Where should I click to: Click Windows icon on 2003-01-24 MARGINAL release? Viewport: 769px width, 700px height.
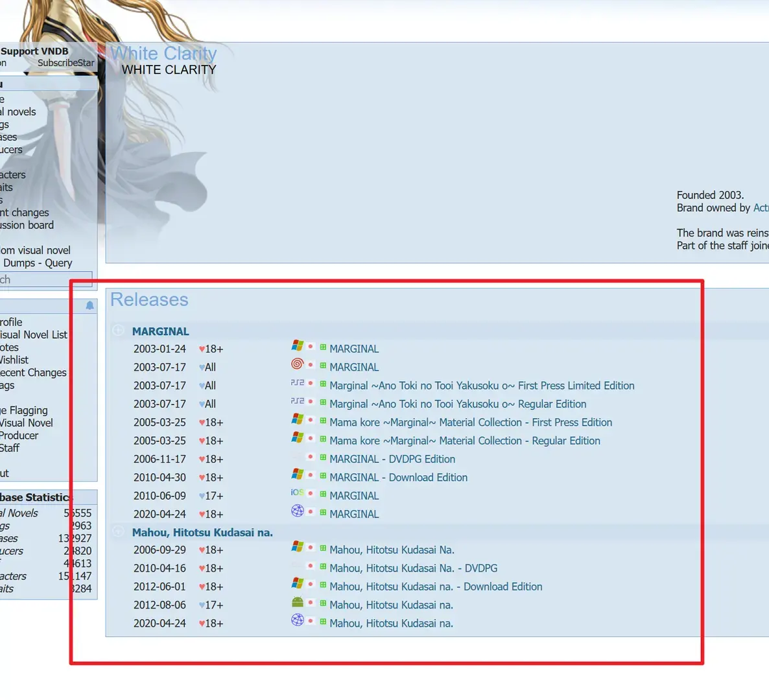[x=297, y=345]
